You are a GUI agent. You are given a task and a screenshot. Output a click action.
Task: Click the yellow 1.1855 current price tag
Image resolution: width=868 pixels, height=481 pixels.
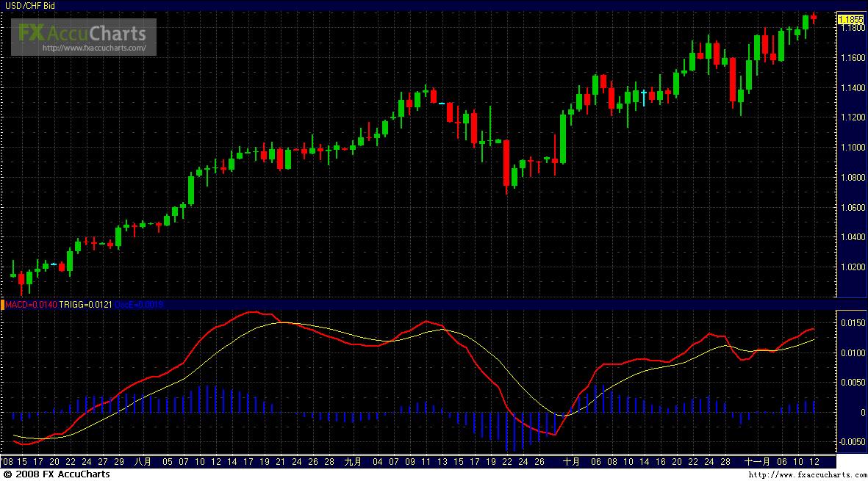[851, 19]
